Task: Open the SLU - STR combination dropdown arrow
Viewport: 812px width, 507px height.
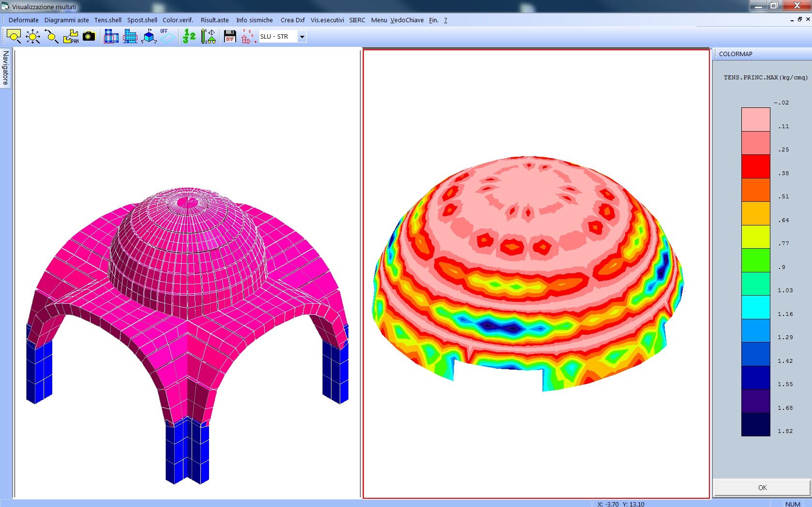Action: 302,37
